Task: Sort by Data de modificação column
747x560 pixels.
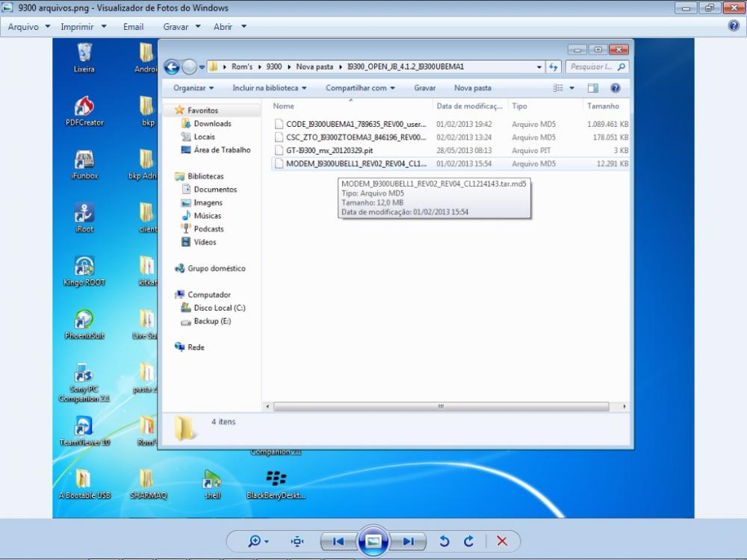Action: tap(470, 106)
